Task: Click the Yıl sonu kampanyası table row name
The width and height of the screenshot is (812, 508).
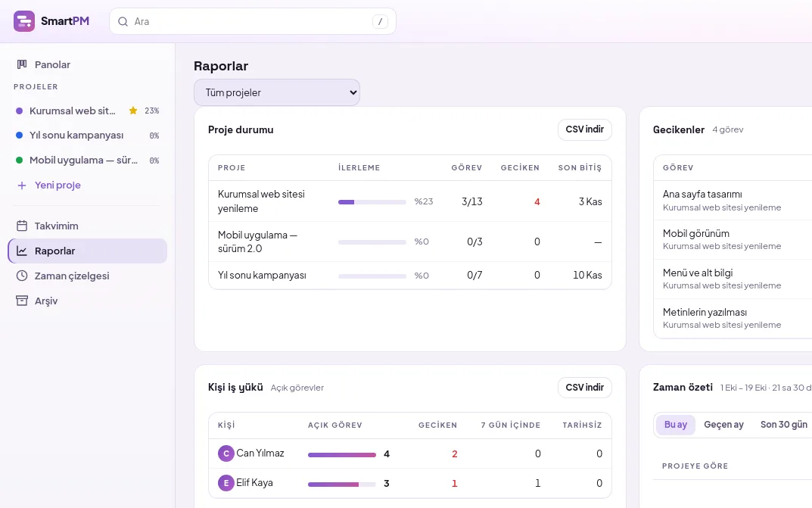Action: click(262, 275)
